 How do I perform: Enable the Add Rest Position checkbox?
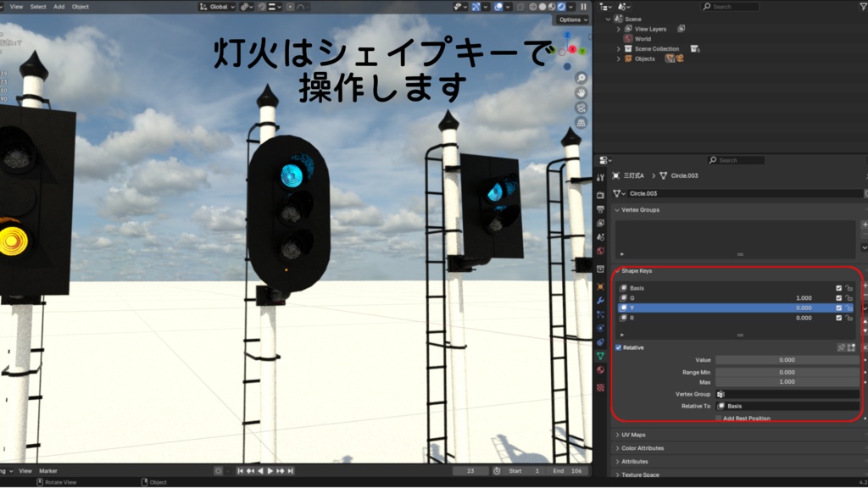pyautogui.click(x=718, y=418)
